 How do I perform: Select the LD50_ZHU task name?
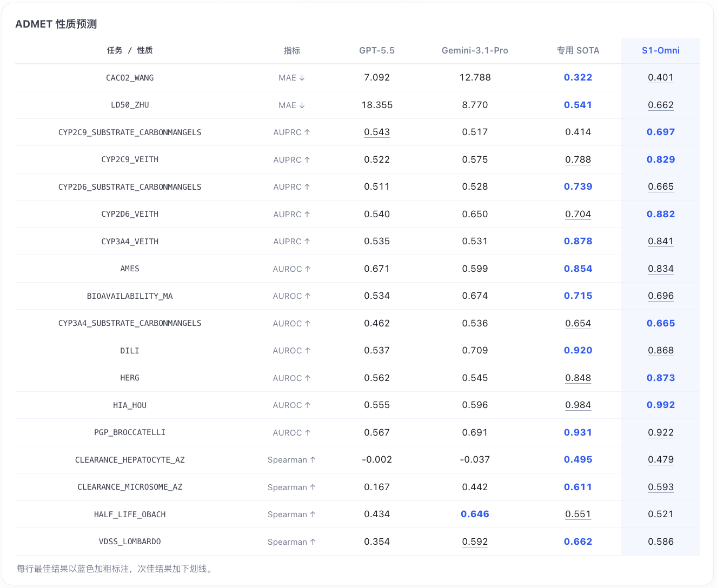tap(130, 105)
